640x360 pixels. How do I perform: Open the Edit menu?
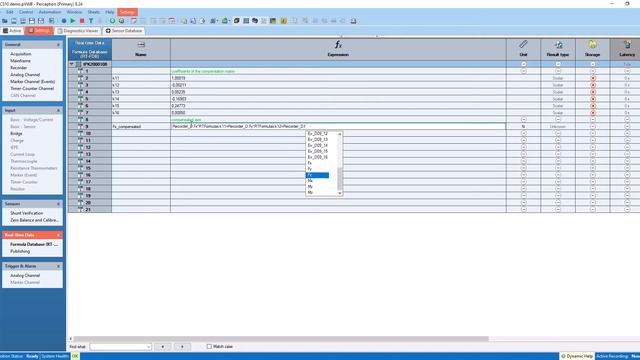pyautogui.click(x=10, y=12)
